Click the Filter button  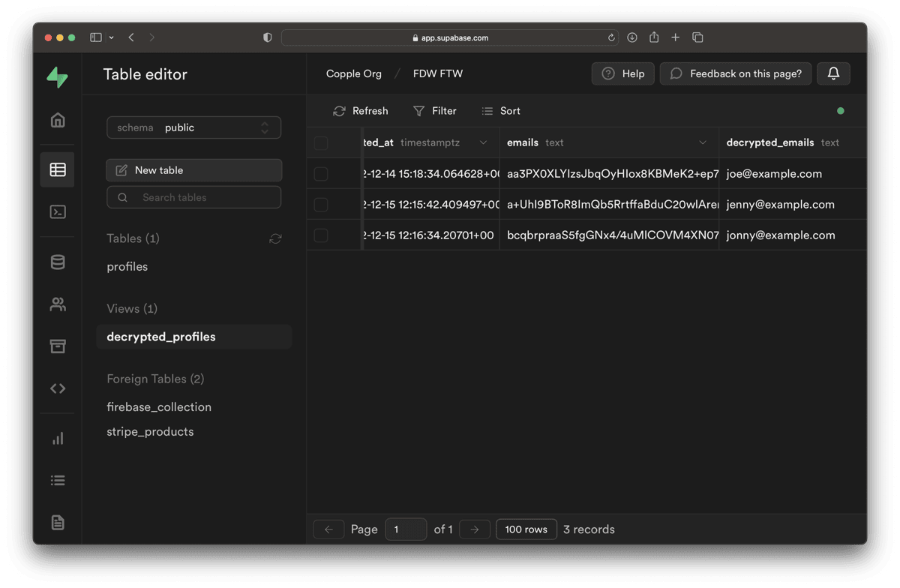click(x=435, y=111)
